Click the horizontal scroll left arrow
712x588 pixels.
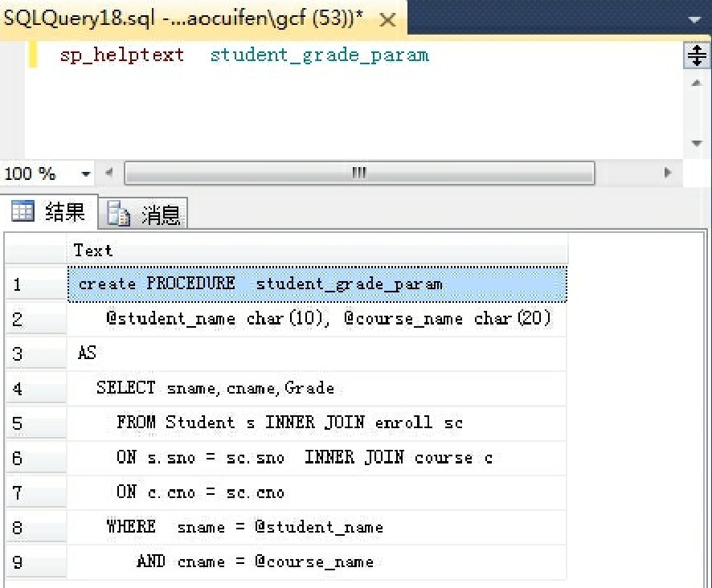(109, 173)
